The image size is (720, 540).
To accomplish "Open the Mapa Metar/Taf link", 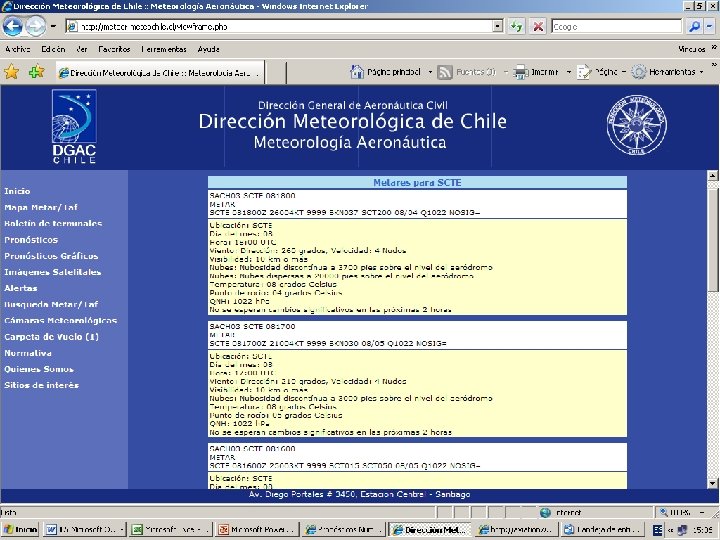I will tap(41, 208).
